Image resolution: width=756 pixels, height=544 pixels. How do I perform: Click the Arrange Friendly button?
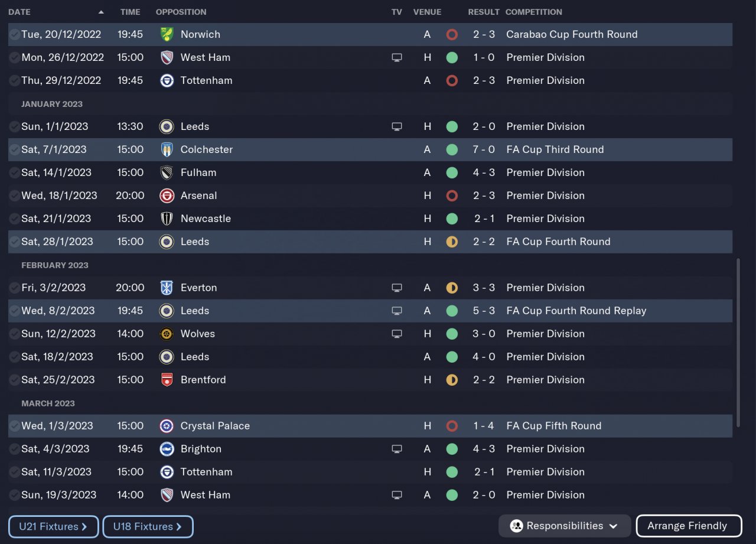click(688, 526)
